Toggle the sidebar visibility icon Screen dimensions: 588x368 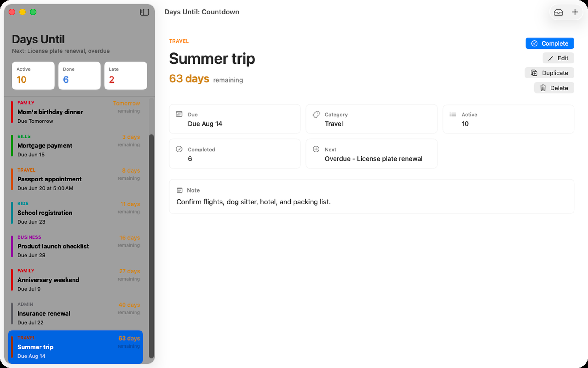(x=144, y=12)
